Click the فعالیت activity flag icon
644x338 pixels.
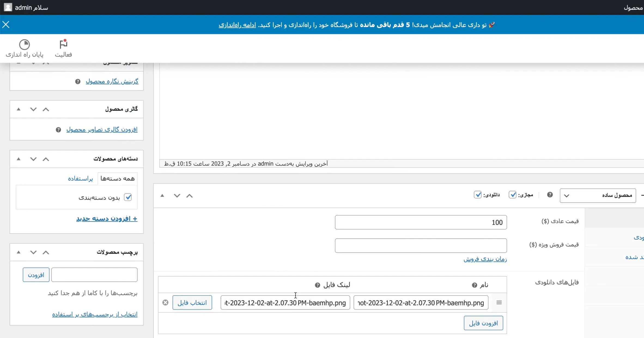tap(63, 44)
